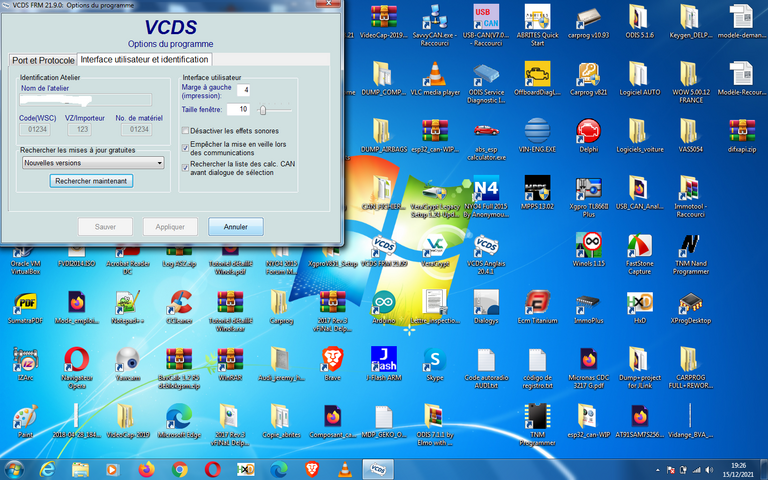Select the Delphi desktop icon
The image size is (768, 480).
coord(588,136)
